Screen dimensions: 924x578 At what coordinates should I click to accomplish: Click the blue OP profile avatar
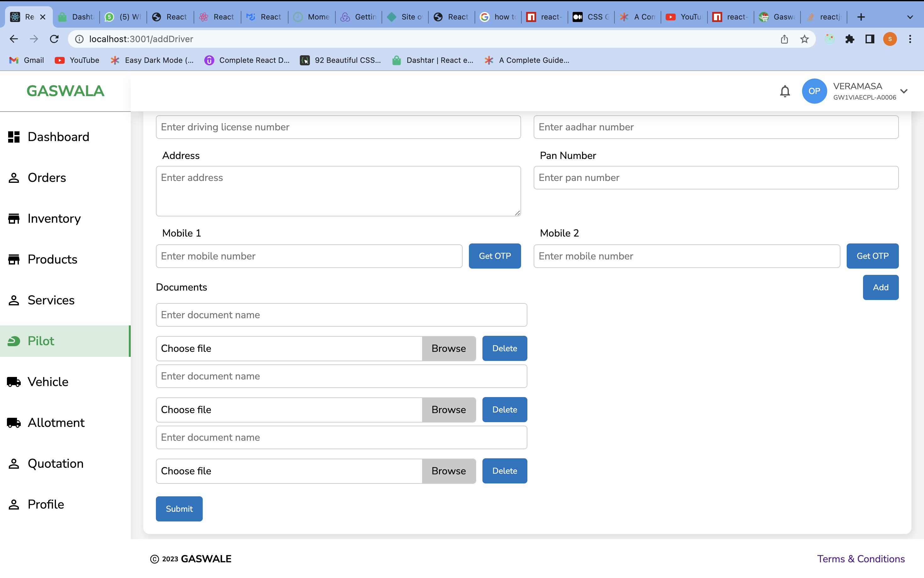tap(814, 91)
